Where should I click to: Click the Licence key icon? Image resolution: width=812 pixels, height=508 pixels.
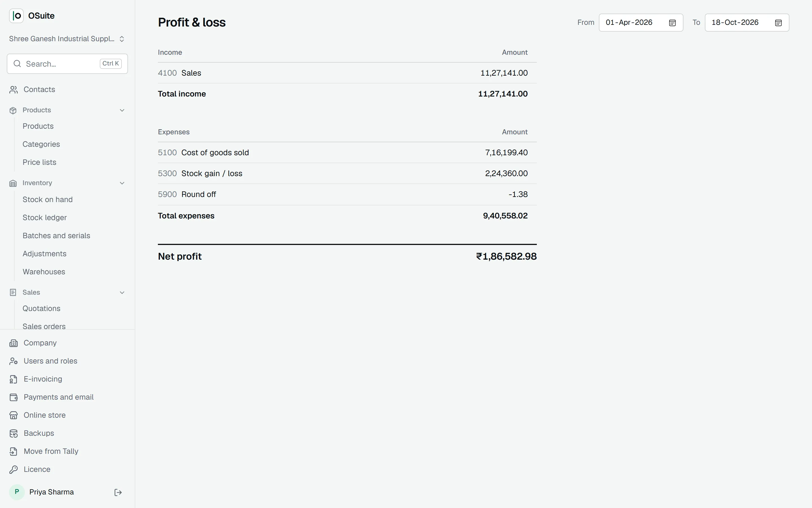pos(14,470)
